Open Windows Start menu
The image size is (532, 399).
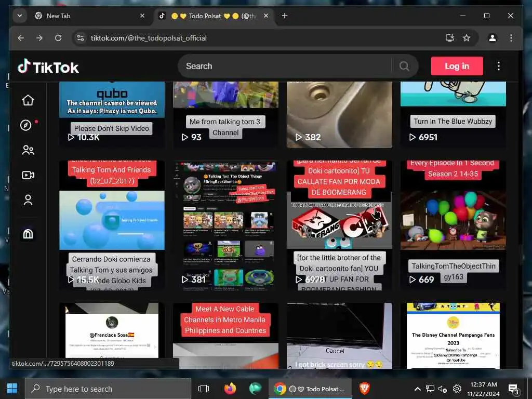tap(12, 389)
